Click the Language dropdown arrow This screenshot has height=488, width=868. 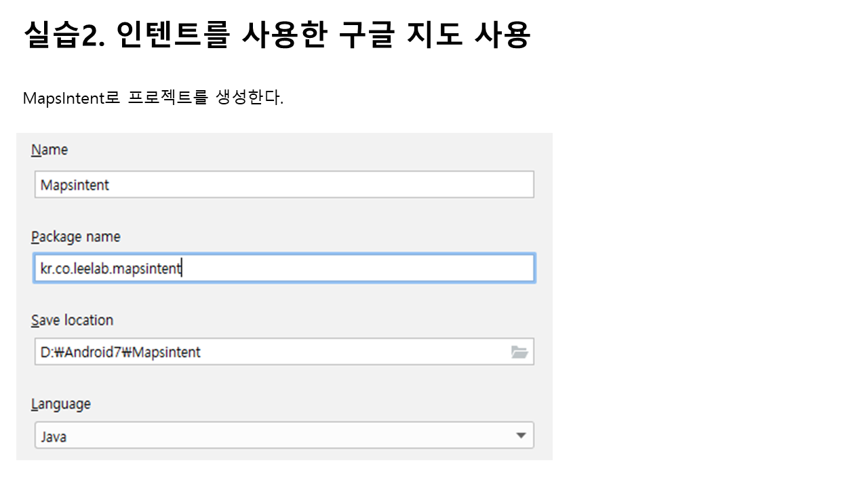click(x=521, y=436)
